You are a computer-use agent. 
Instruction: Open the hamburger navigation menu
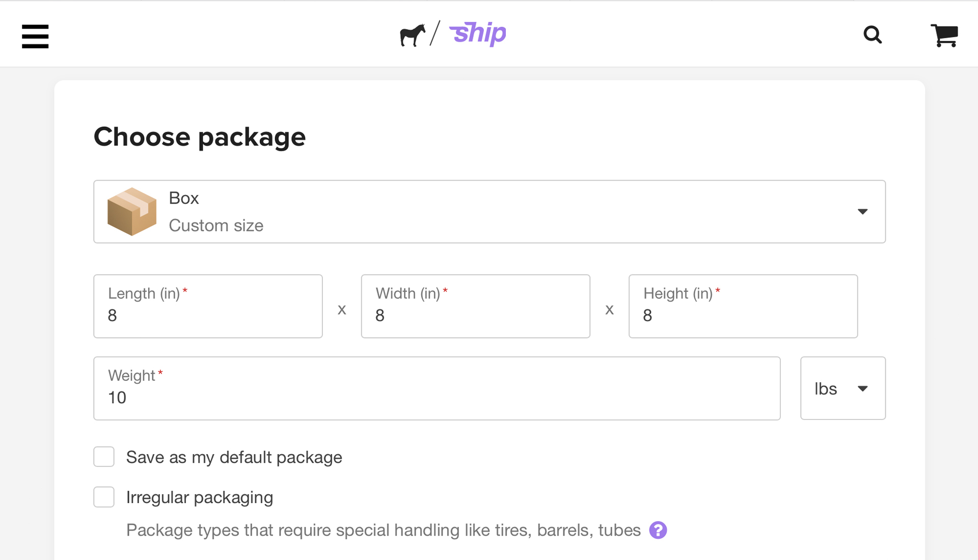35,36
